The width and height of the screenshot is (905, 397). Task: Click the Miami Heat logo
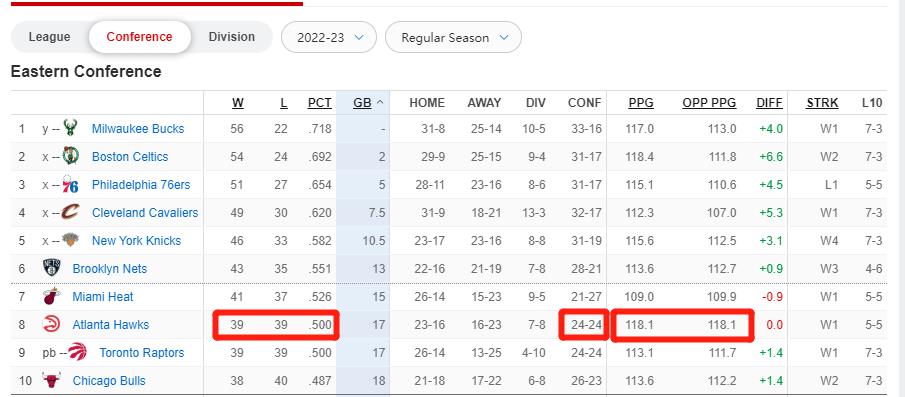tap(51, 297)
